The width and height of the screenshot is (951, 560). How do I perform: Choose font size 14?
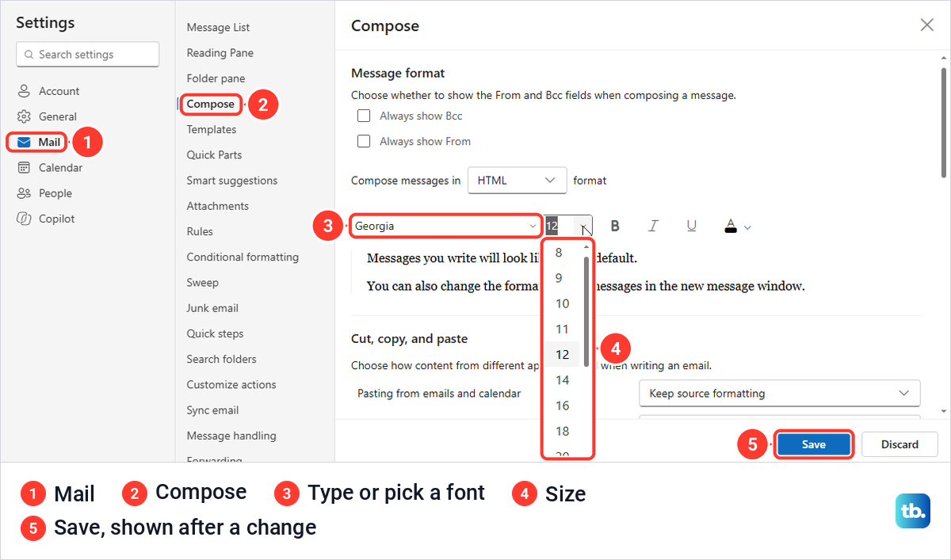[563, 380]
